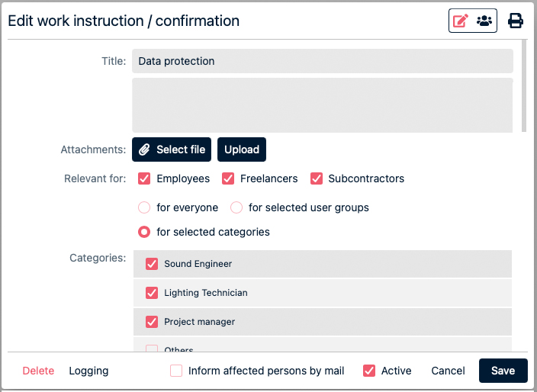The width and height of the screenshot is (537, 392).
Task: Switch to the edit pencil view icon
Action: coord(461,21)
